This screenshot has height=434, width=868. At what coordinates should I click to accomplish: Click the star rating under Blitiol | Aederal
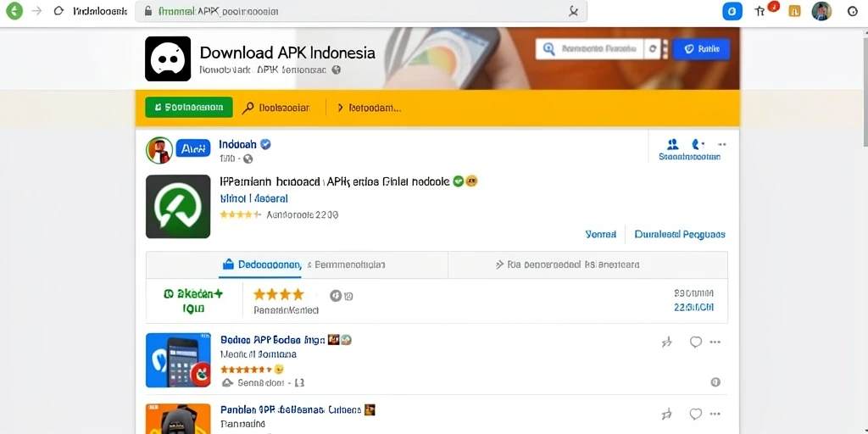[x=240, y=214]
